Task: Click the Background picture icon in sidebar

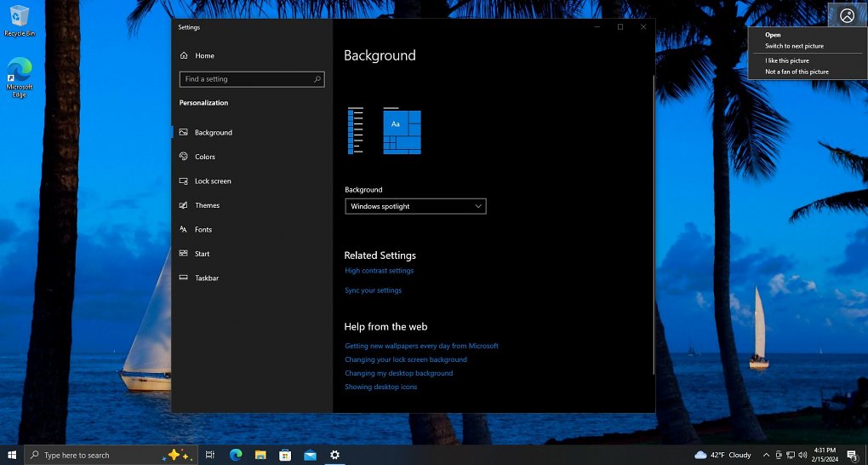Action: (183, 133)
